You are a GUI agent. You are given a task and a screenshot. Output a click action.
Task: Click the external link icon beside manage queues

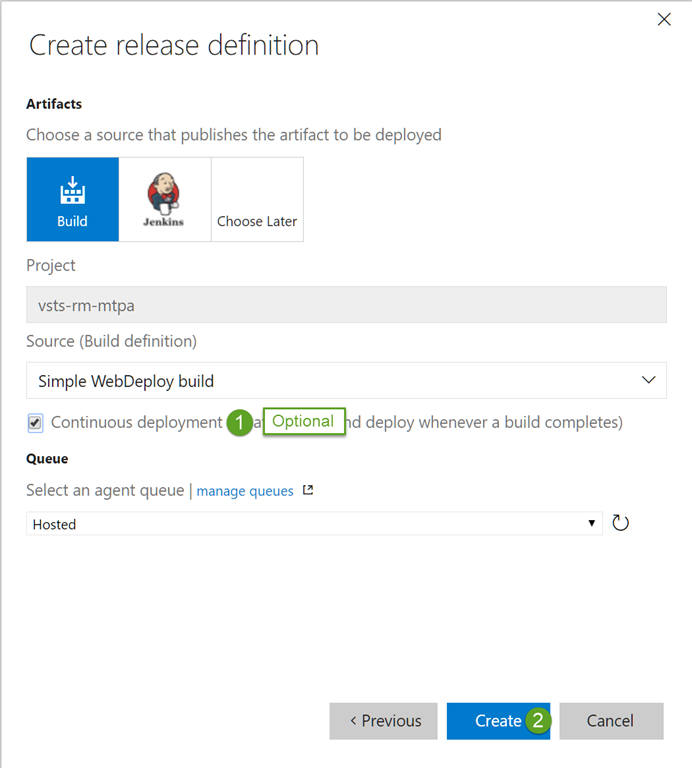(308, 490)
